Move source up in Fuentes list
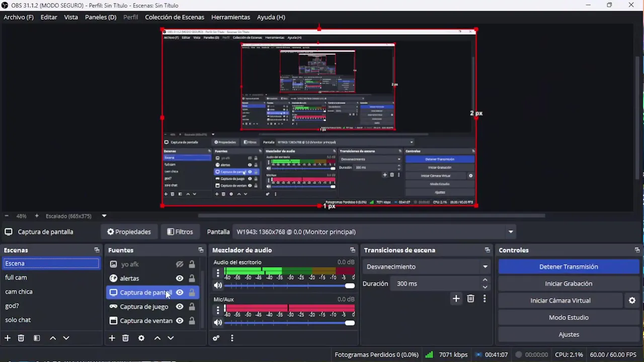The height and width of the screenshot is (362, 644). 157,338
